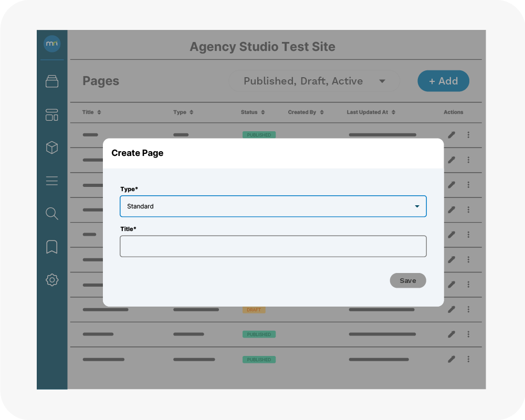Image resolution: width=525 pixels, height=420 pixels.
Task: Click the search magnifier sidebar icon
Action: 52,214
